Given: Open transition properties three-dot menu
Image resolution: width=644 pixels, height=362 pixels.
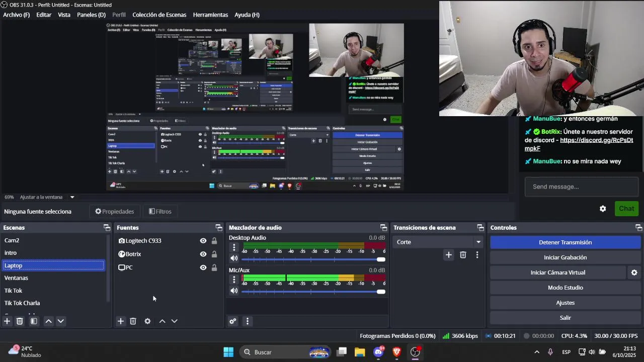Looking at the screenshot, I should point(477,255).
